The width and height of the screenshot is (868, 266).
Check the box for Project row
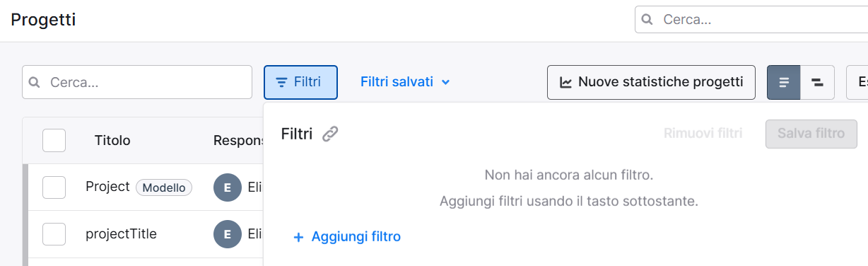point(54,187)
